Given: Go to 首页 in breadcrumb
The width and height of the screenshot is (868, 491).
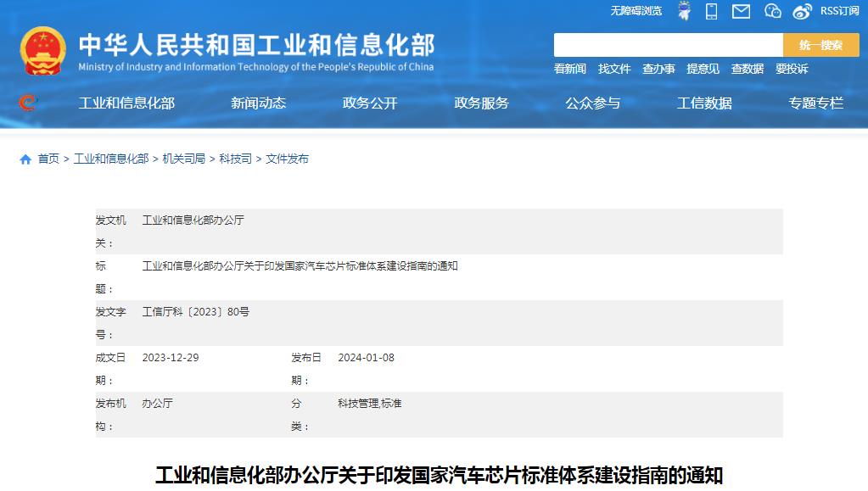Looking at the screenshot, I should (x=48, y=159).
